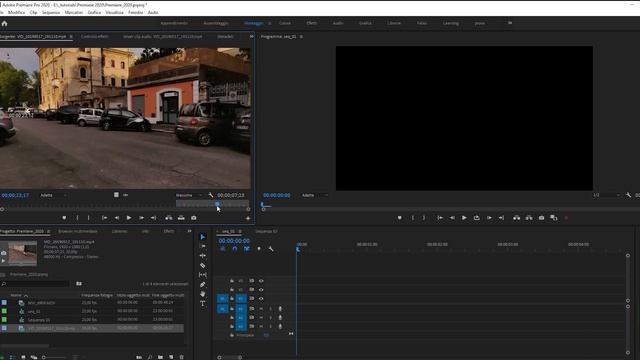
Task: Open Montaggio workspace menu icon
Action: point(269,23)
